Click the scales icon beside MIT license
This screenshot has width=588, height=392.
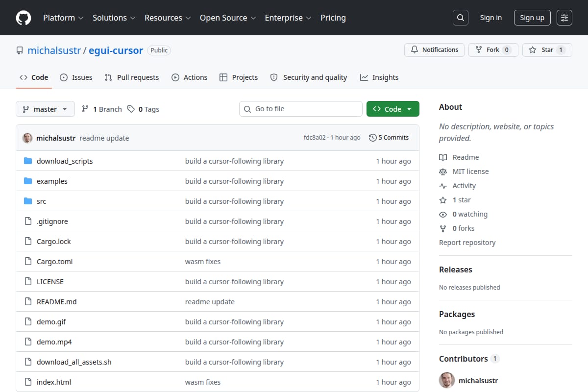443,171
